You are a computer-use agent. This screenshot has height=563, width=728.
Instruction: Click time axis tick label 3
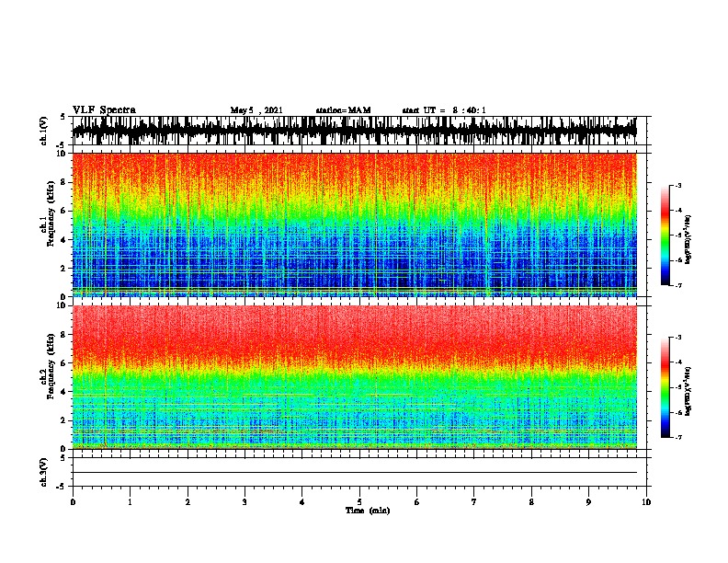point(245,502)
